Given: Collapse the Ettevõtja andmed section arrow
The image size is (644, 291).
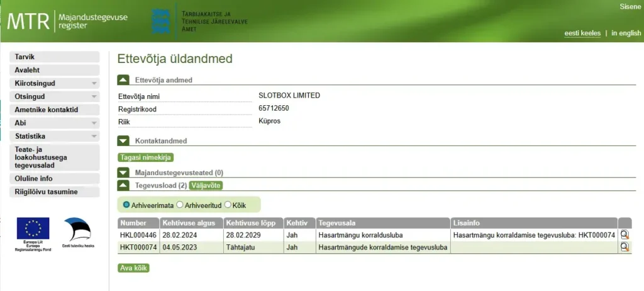Looking at the screenshot, I should (123, 80).
